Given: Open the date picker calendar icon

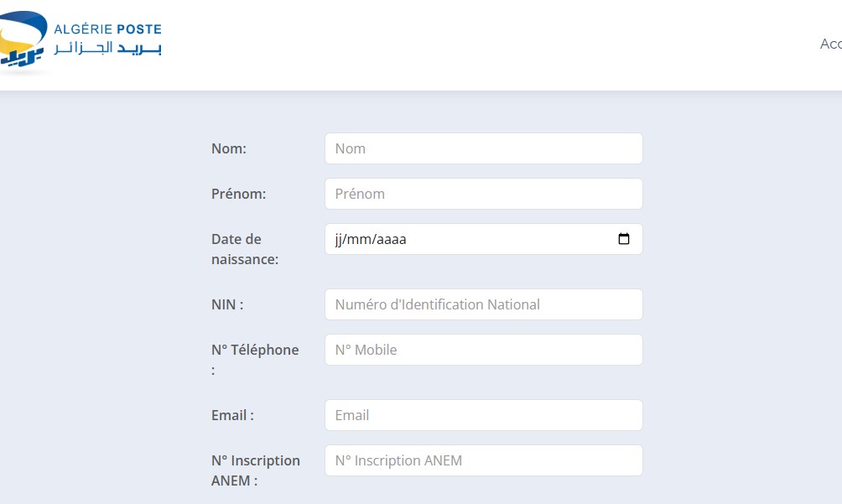Looking at the screenshot, I should tap(623, 239).
